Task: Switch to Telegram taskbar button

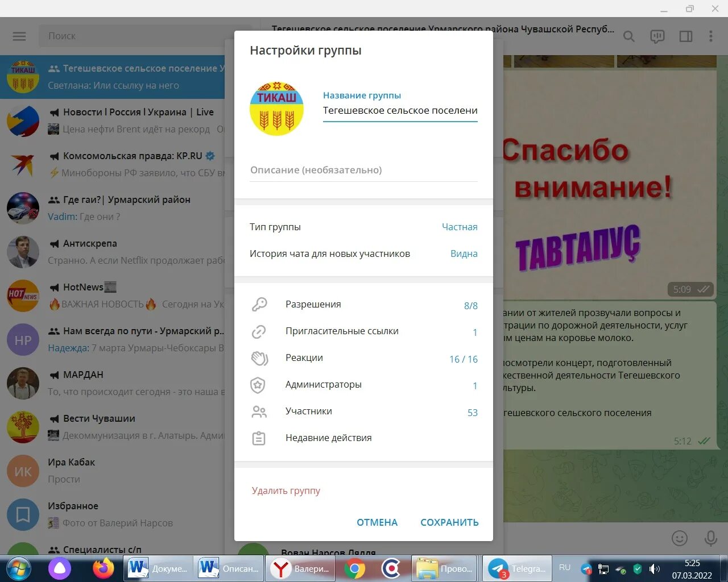Action: (518, 568)
